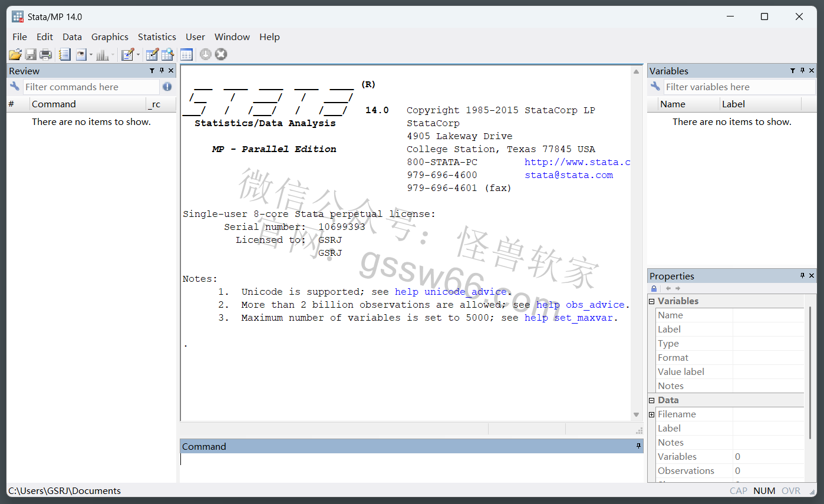Toggle the Properties panel auto-hide pin
The image size is (824, 504).
[x=802, y=276]
